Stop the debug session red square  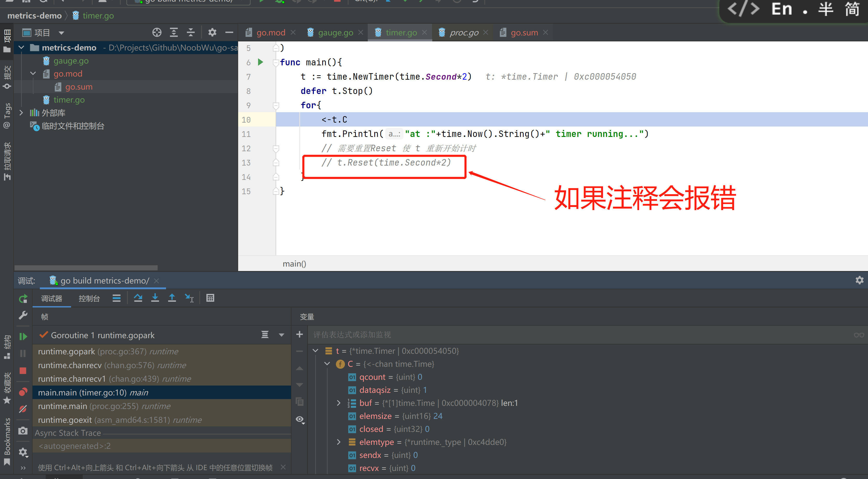pos(23,371)
